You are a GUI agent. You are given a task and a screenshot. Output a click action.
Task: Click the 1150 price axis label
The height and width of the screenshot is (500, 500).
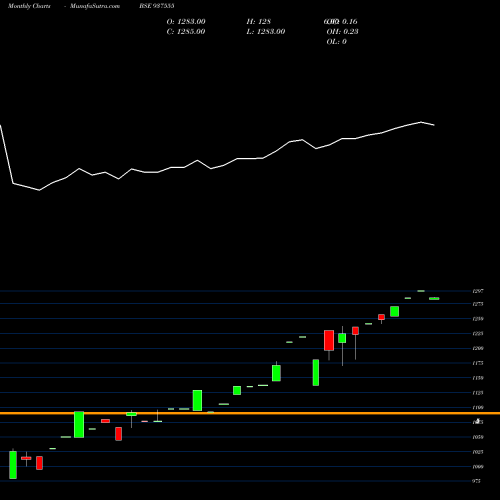point(478,378)
